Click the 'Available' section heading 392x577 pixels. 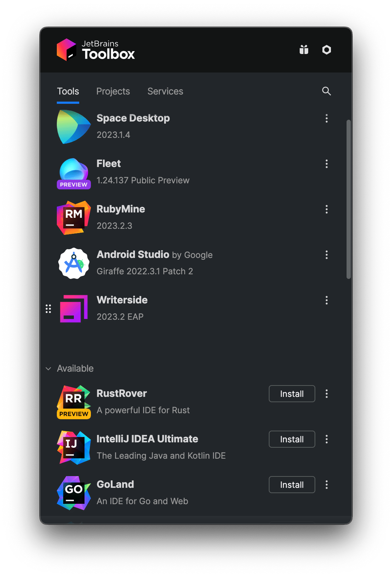(x=75, y=369)
